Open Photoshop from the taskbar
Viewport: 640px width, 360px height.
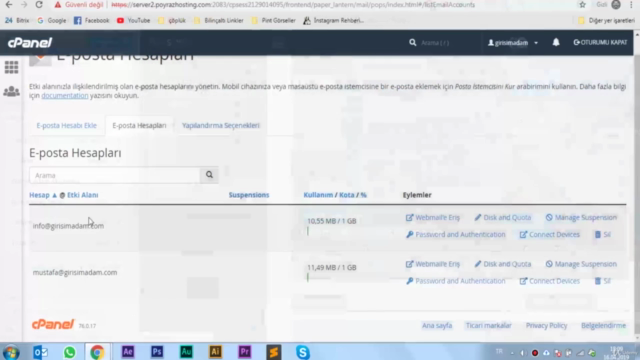tap(157, 352)
